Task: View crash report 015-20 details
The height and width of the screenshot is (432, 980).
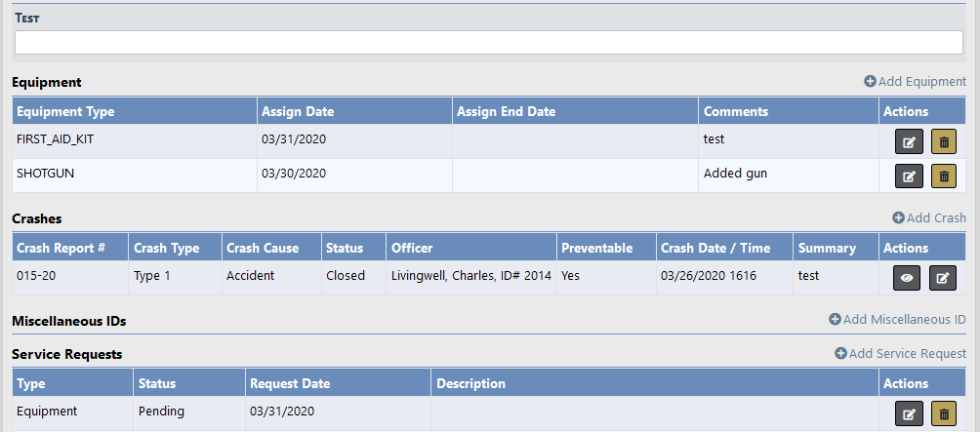Action: (907, 278)
